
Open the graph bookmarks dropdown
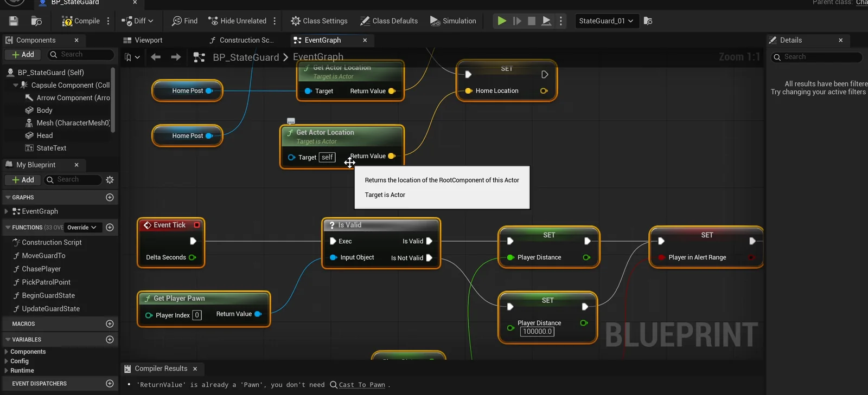pyautogui.click(x=132, y=57)
